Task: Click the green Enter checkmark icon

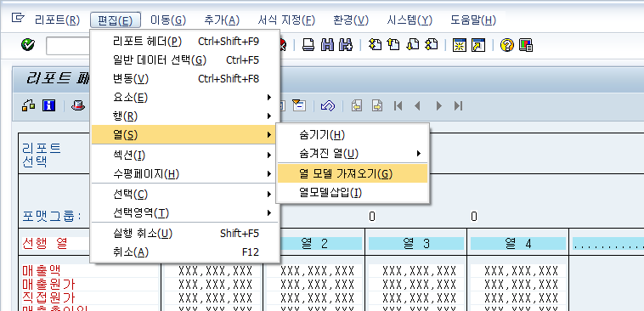Action: click(28, 44)
